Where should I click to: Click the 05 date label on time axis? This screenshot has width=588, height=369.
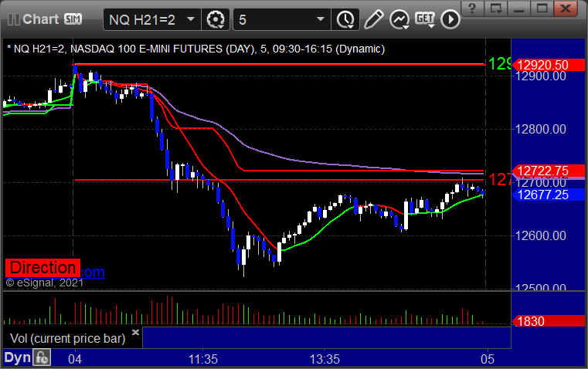(488, 359)
